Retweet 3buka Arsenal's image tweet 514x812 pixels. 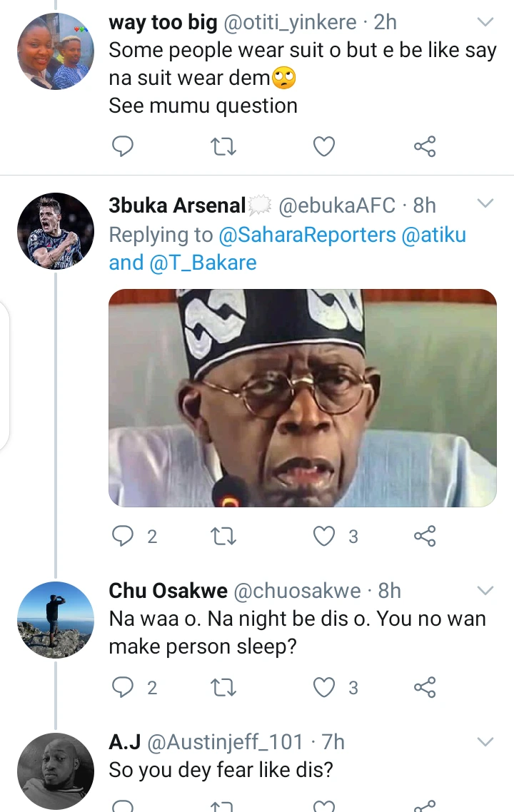coord(223,536)
